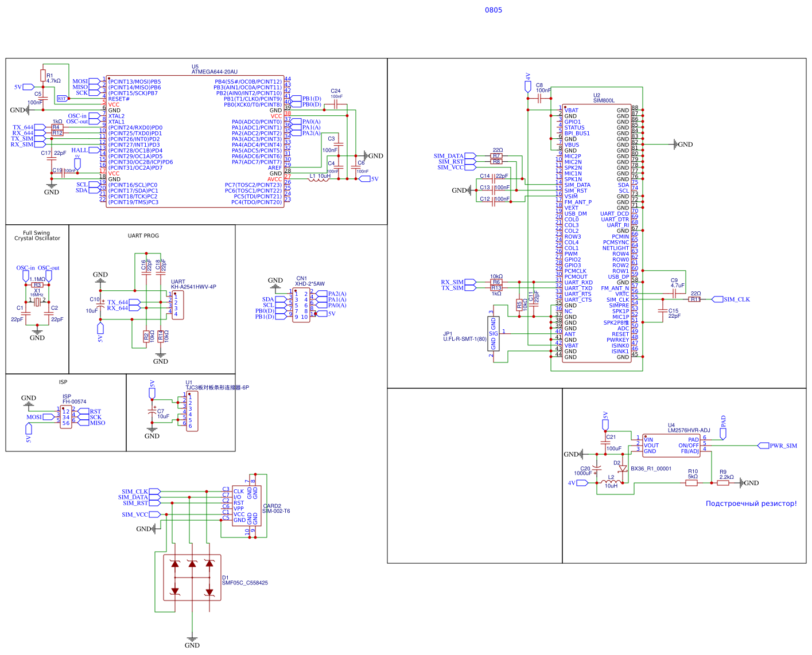Select the D1 SMF05C diode array
Image resolution: width=812 pixels, height=655 pixels.
pos(192,578)
